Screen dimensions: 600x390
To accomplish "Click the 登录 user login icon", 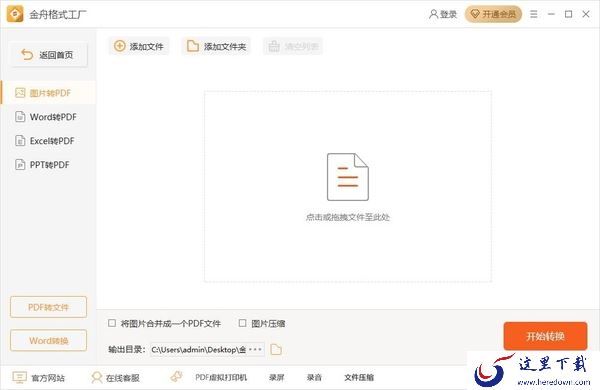I will pyautogui.click(x=433, y=14).
